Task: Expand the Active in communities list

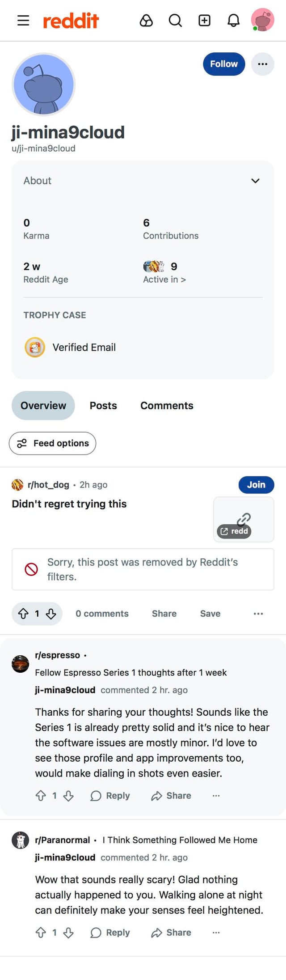Action: pyautogui.click(x=164, y=279)
